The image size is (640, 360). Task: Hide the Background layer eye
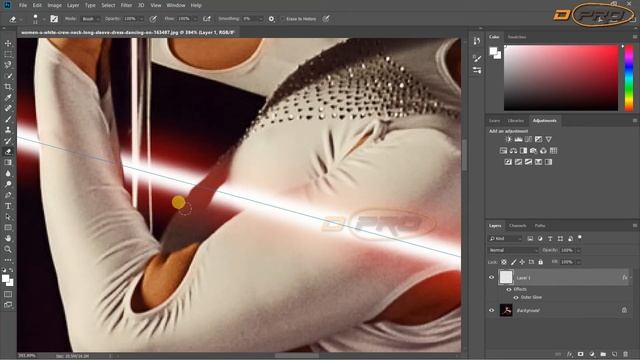coord(491,310)
